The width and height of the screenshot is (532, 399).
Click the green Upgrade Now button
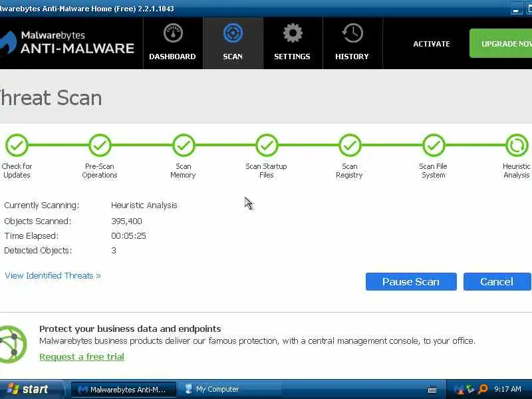(501, 43)
